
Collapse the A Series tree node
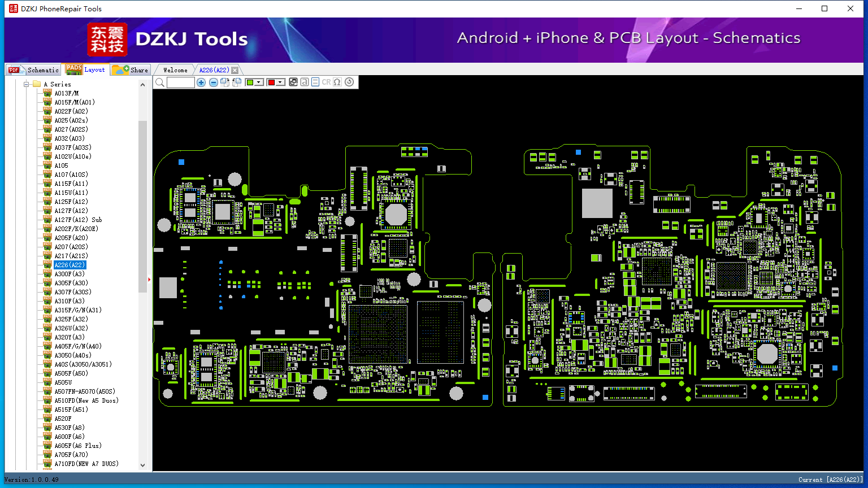point(26,84)
